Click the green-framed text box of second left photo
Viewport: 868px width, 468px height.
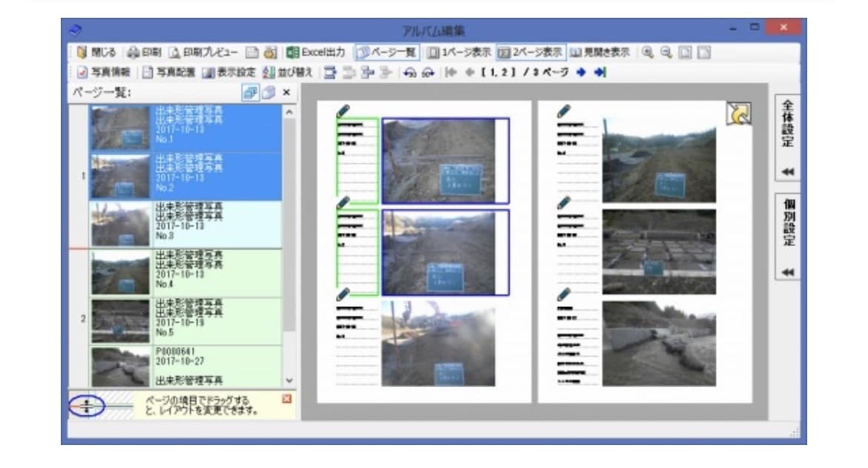pyautogui.click(x=357, y=252)
